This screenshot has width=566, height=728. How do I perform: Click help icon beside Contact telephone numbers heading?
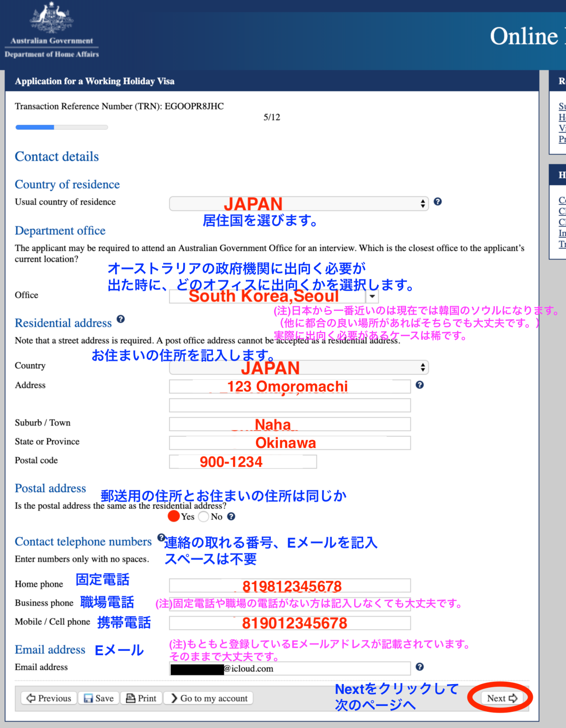(x=160, y=537)
